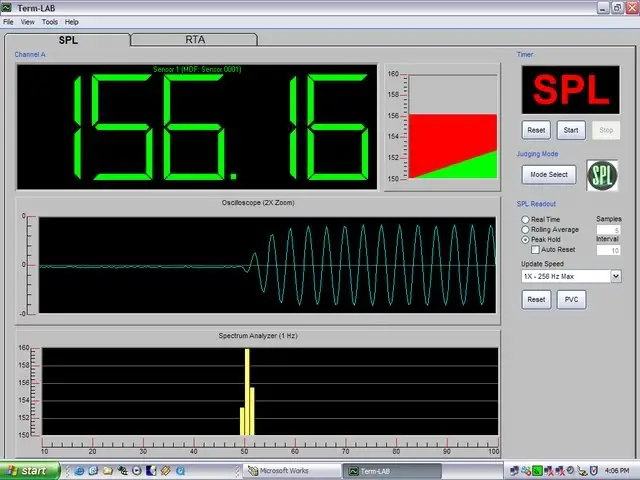Image resolution: width=640 pixels, height=480 pixels.
Task: Click the green system tray icon
Action: 537,471
